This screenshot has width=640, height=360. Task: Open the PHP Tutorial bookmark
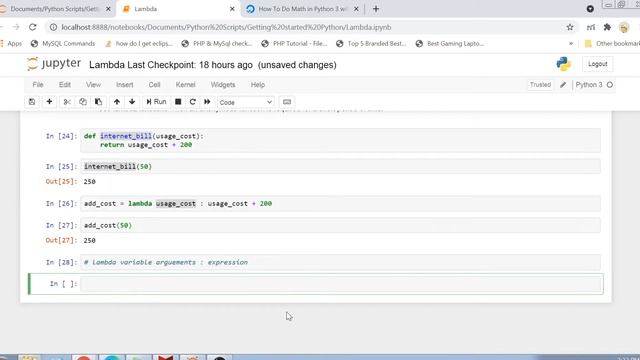click(294, 43)
